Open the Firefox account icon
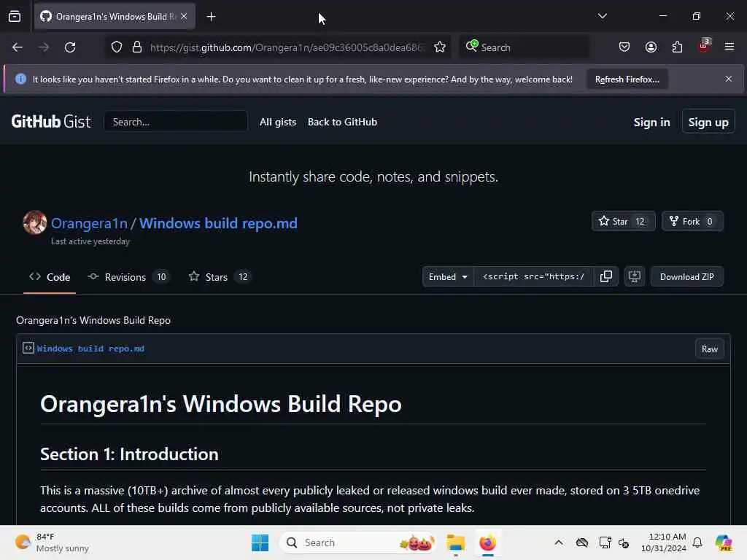This screenshot has height=560, width=747. tap(651, 47)
